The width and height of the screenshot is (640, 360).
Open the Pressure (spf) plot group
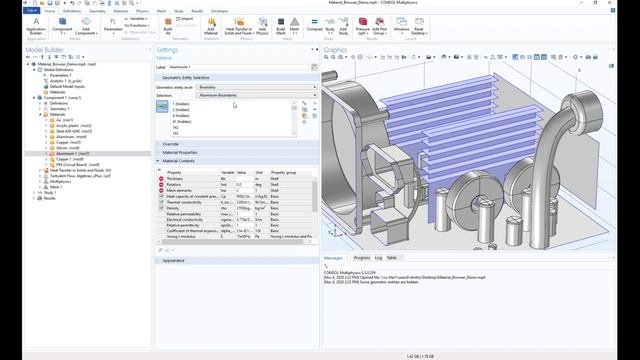tap(362, 25)
